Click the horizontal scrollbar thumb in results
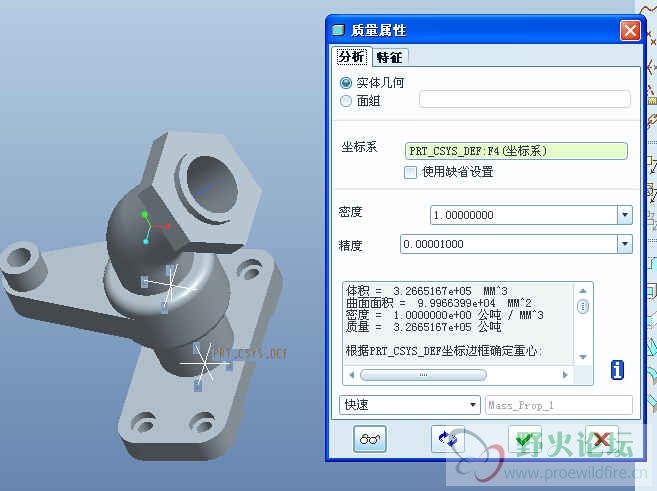 point(423,375)
